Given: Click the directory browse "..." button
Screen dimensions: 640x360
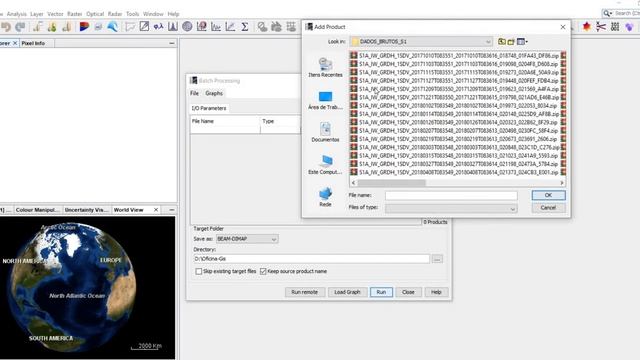Looking at the screenshot, I should tap(437, 259).
